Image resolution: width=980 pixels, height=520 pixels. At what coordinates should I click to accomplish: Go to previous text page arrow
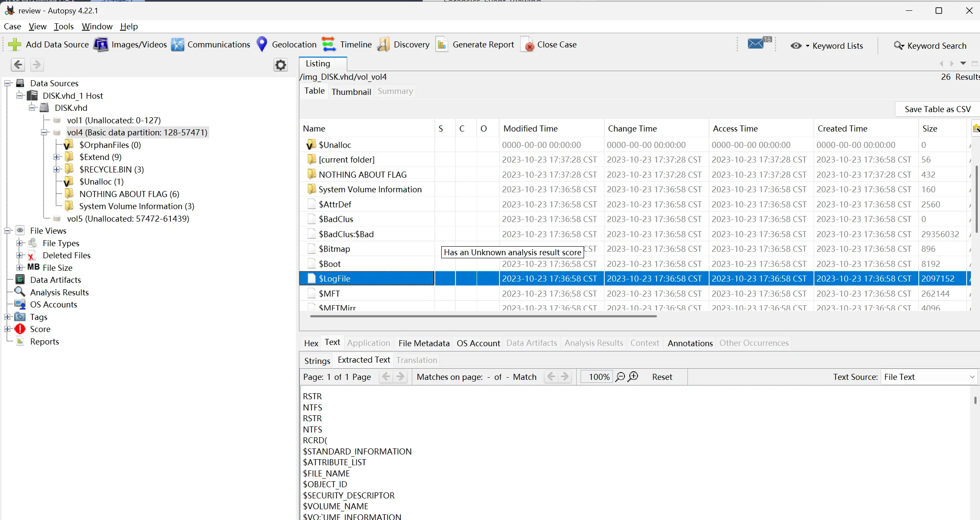click(386, 377)
